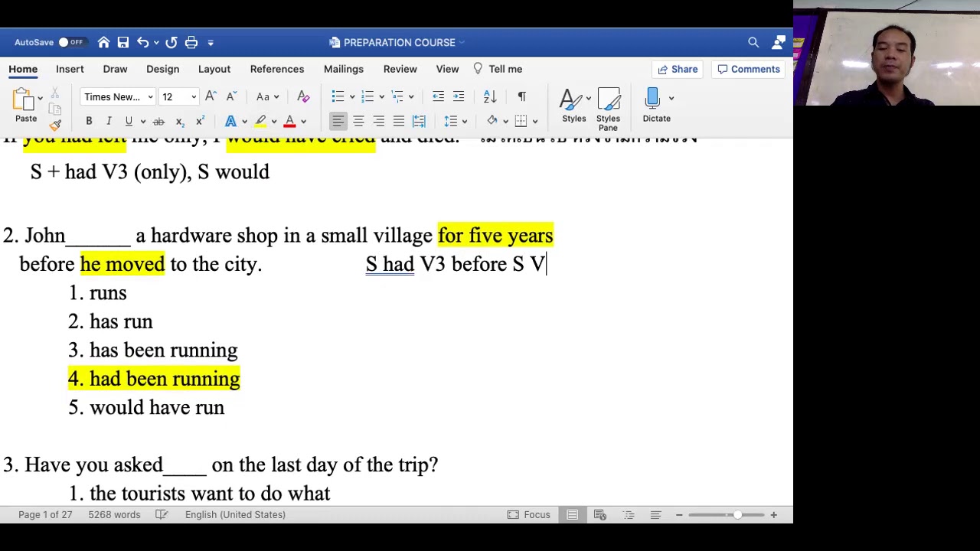This screenshot has width=980, height=551.
Task: Search in the document with the magnifier icon
Action: (753, 42)
